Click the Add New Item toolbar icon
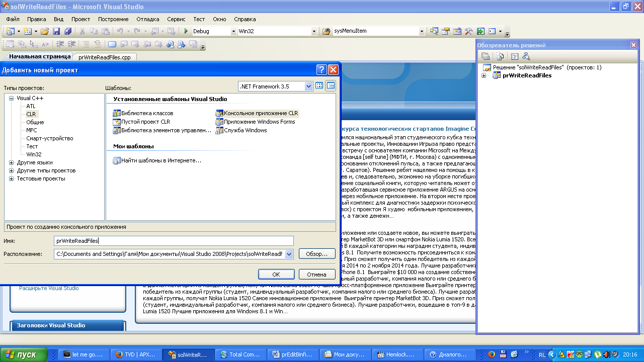This screenshot has height=362, width=644. (27, 31)
